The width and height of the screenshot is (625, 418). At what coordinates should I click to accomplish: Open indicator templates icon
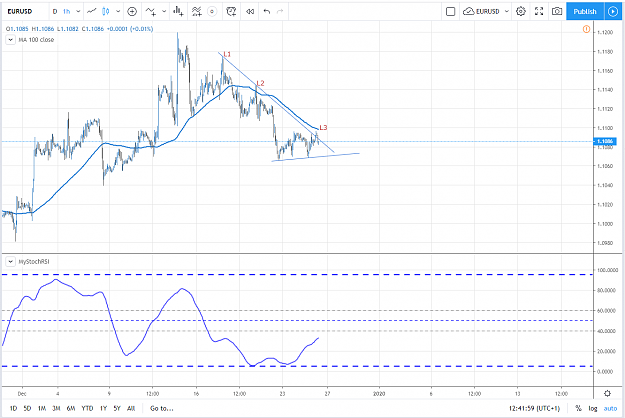[197, 12]
